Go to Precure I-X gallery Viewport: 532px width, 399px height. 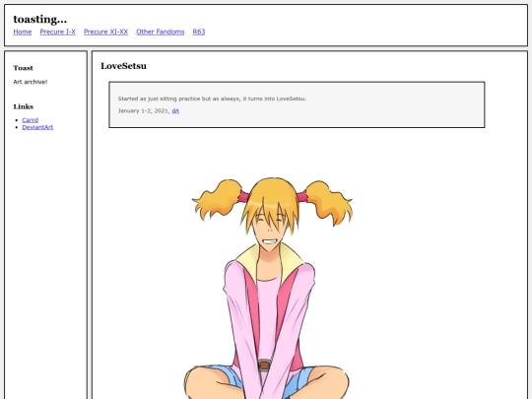click(x=58, y=32)
